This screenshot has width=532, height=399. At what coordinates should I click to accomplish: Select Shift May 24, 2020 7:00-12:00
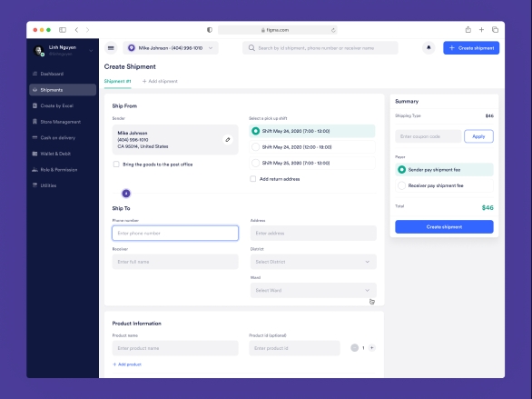312,131
